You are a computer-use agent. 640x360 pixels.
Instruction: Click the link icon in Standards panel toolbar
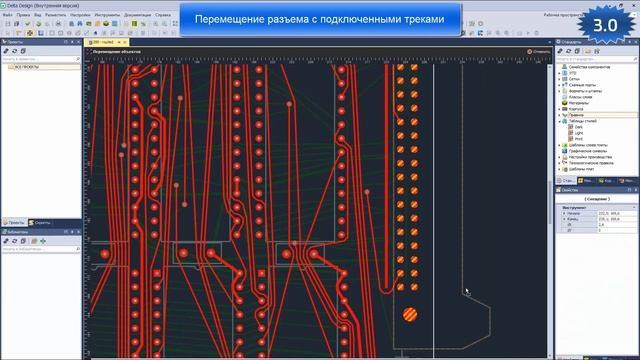point(560,51)
